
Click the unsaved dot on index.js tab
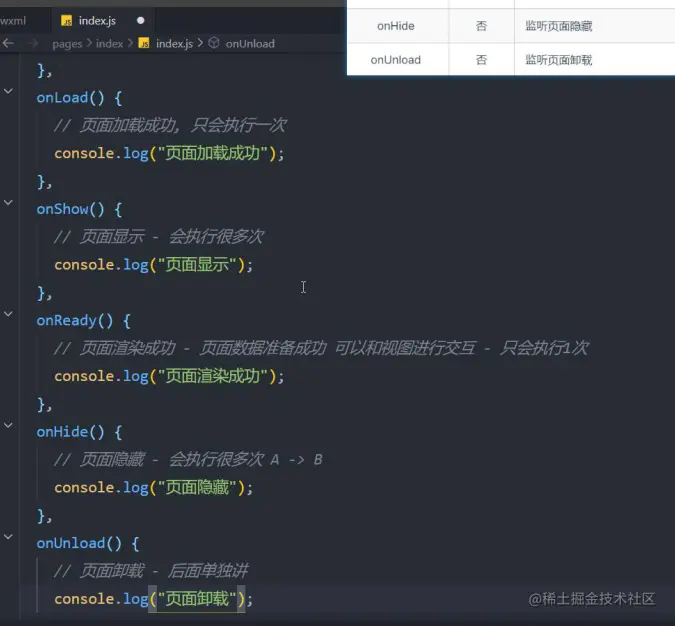tap(140, 21)
